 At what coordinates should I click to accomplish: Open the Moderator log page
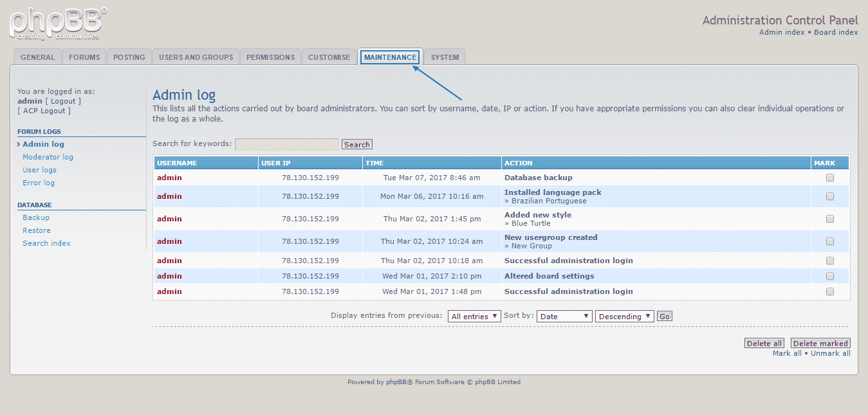[x=48, y=156]
